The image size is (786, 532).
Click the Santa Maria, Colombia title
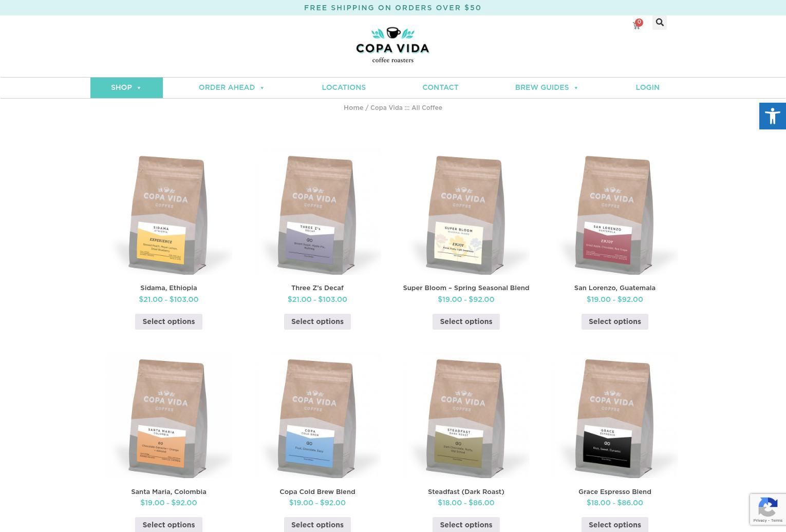click(169, 492)
